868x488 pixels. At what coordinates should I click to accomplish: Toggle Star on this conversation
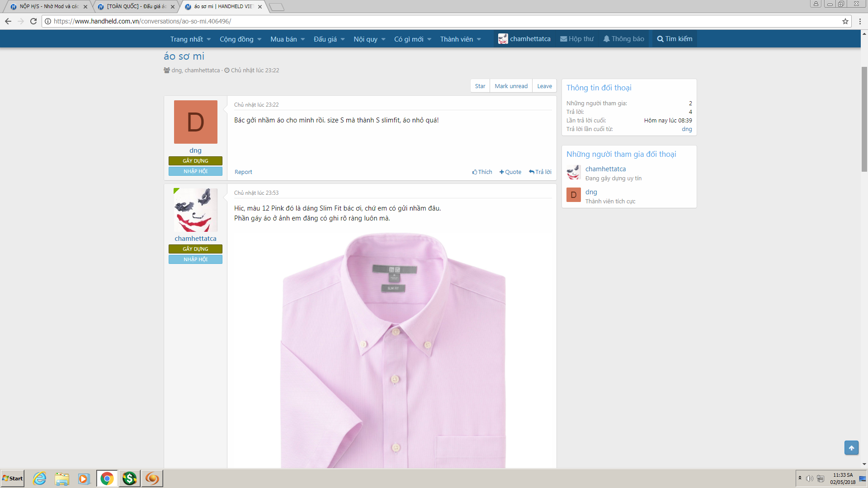(x=480, y=86)
